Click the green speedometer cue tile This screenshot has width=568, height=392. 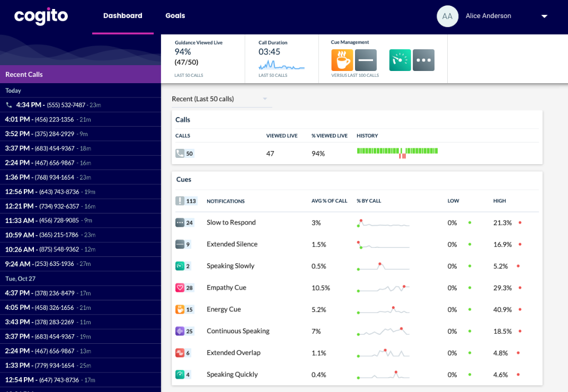click(400, 60)
